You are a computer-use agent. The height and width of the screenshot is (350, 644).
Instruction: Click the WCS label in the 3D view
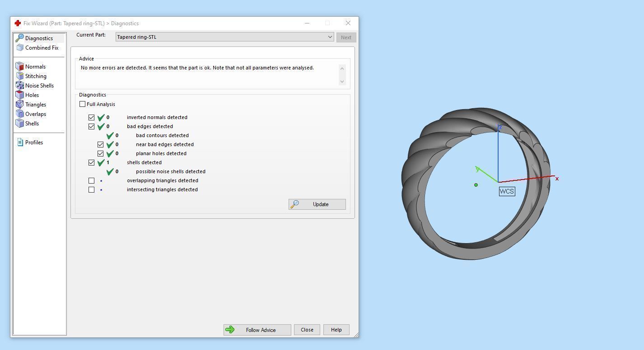(507, 191)
